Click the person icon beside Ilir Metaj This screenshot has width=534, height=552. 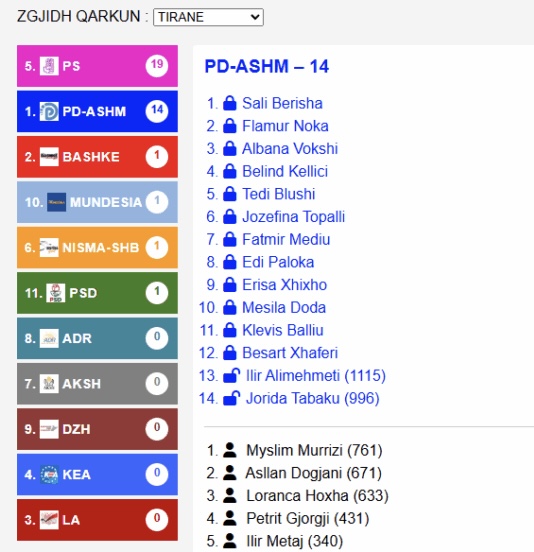coord(230,541)
